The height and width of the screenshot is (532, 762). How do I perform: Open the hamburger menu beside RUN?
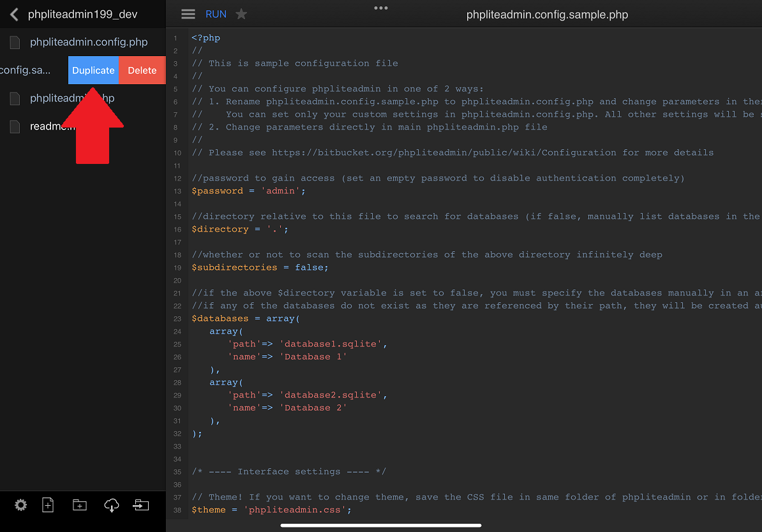pyautogui.click(x=188, y=14)
